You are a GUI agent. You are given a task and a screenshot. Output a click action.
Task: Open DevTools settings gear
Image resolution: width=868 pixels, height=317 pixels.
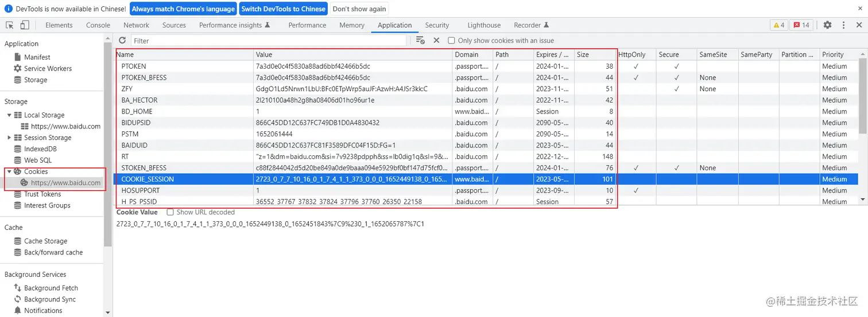827,25
